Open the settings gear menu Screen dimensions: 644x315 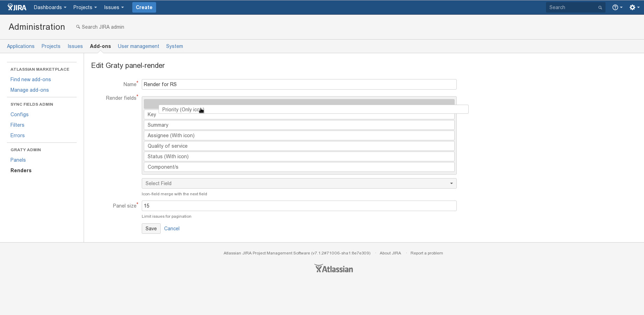[x=635, y=7]
